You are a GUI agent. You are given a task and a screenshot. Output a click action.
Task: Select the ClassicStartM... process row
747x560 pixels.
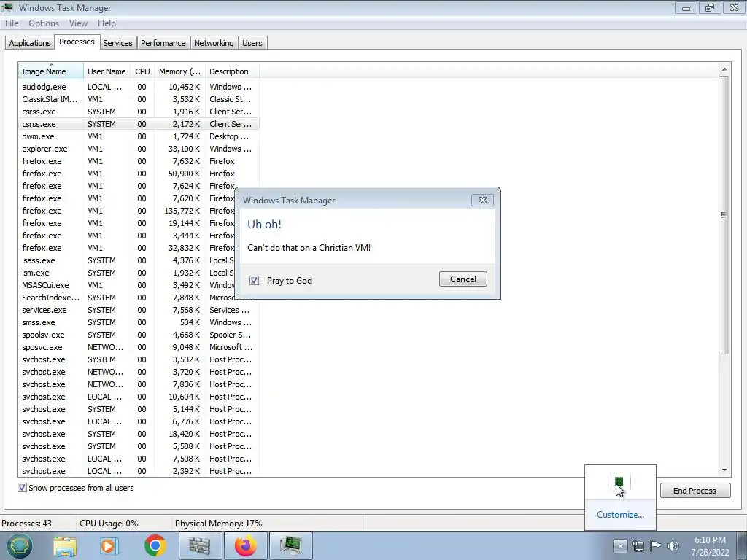pos(139,99)
